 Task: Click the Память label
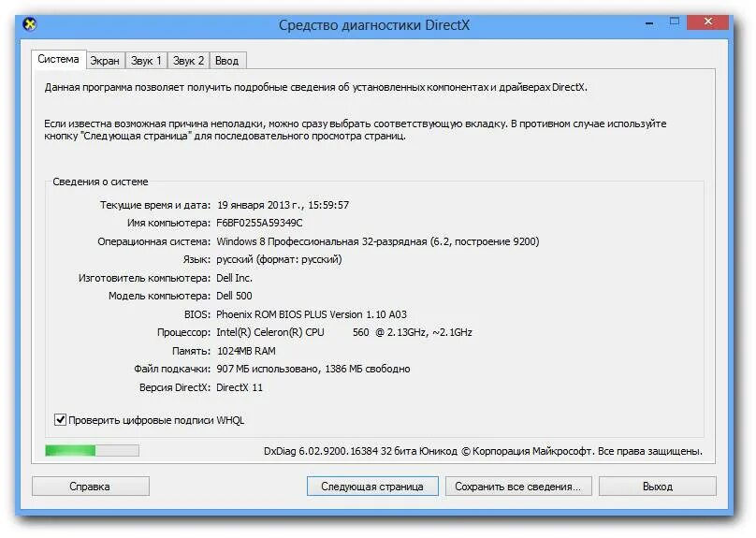click(192, 351)
